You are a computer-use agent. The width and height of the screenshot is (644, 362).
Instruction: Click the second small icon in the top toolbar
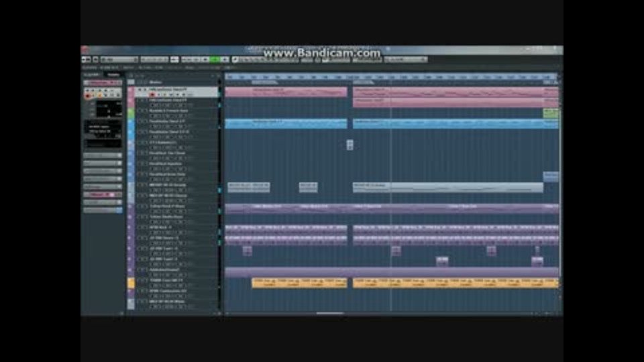tap(95, 60)
